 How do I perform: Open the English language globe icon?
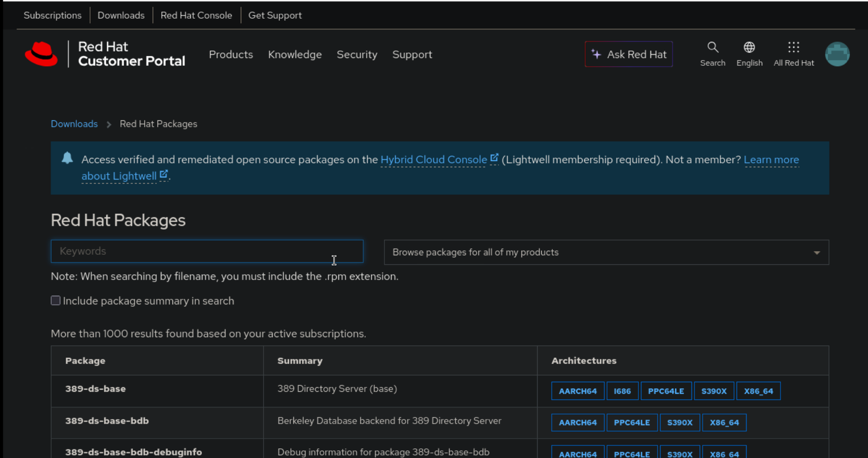tap(749, 48)
